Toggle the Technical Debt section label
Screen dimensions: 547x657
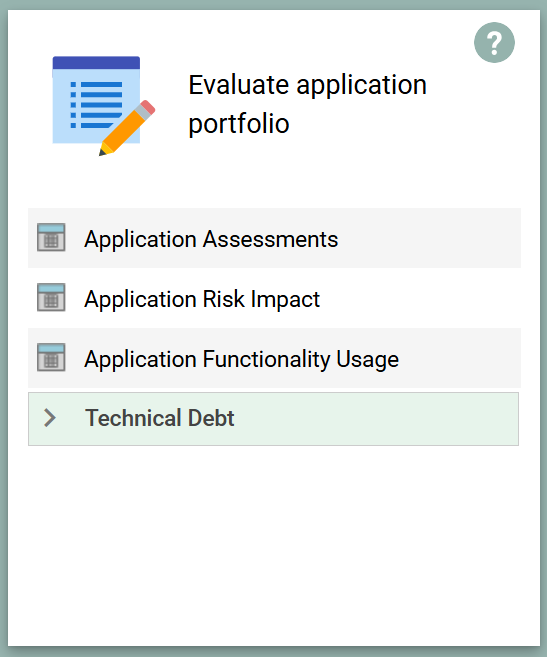(159, 418)
